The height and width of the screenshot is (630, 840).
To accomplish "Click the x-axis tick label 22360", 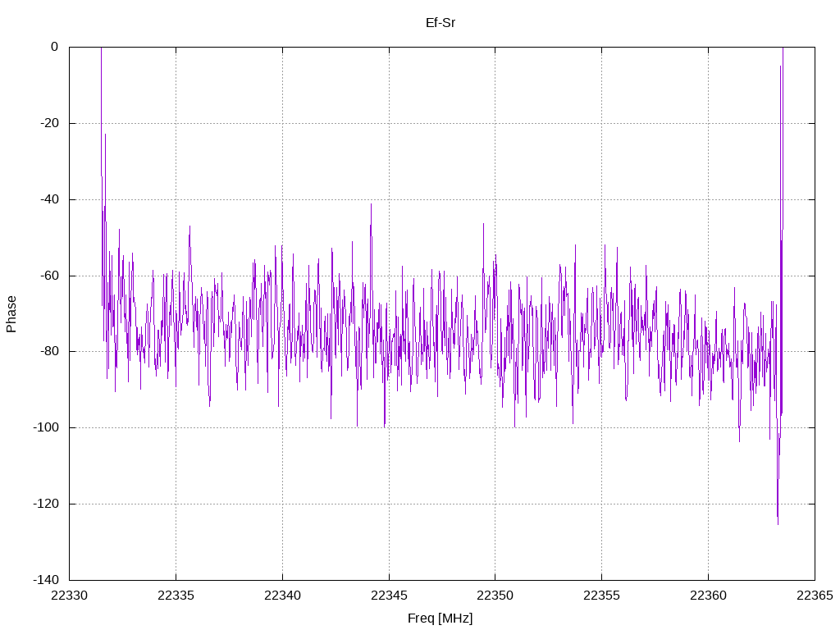I will pos(708,596).
